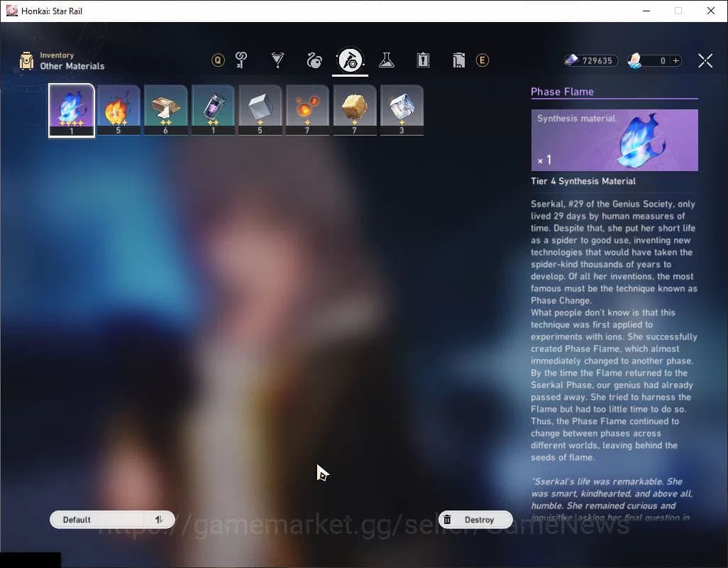Image resolution: width=728 pixels, height=568 pixels.
Task: Toggle the sort order arrows
Action: [x=159, y=520]
